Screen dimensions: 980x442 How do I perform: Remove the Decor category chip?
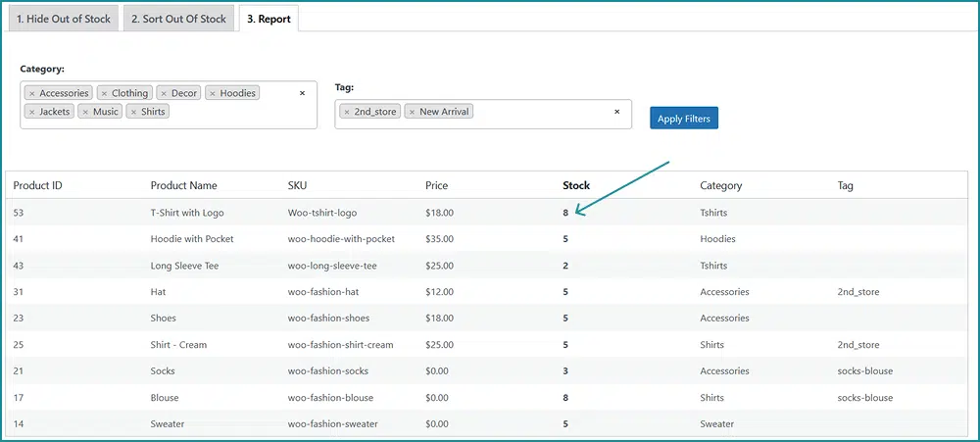coord(164,94)
